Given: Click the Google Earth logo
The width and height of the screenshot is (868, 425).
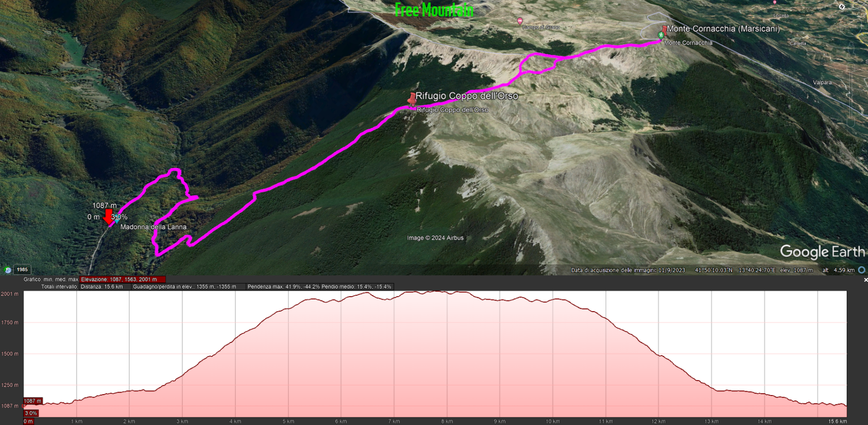Looking at the screenshot, I should tap(822, 252).
